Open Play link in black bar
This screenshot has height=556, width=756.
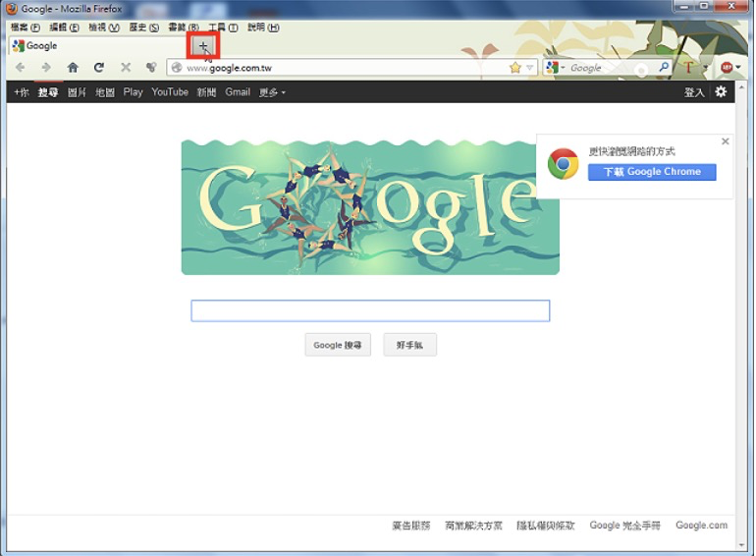coord(134,92)
